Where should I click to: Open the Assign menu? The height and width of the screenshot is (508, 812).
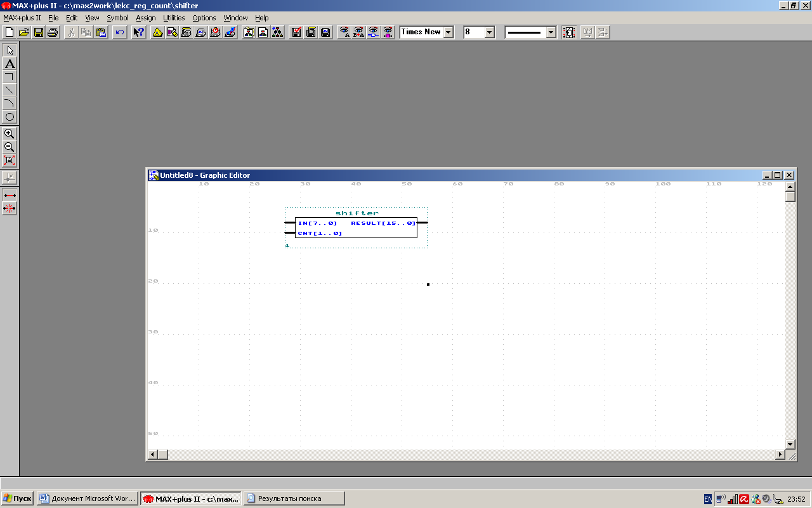(146, 18)
